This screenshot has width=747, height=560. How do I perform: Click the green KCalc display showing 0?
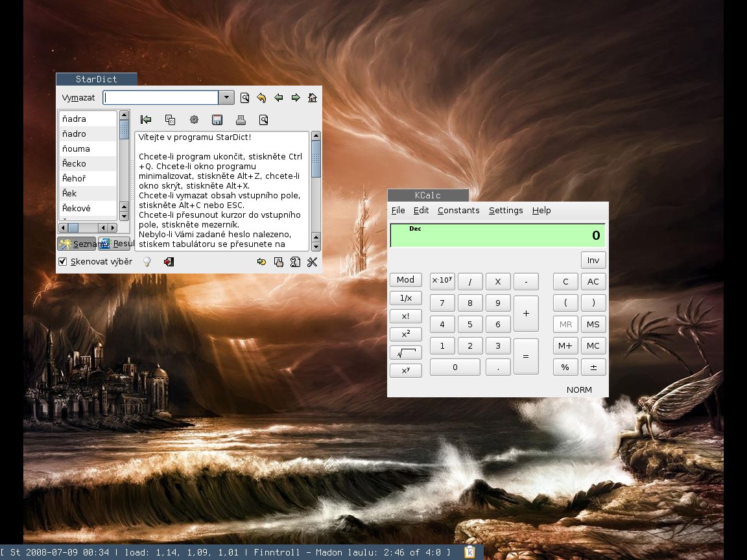pyautogui.click(x=498, y=235)
